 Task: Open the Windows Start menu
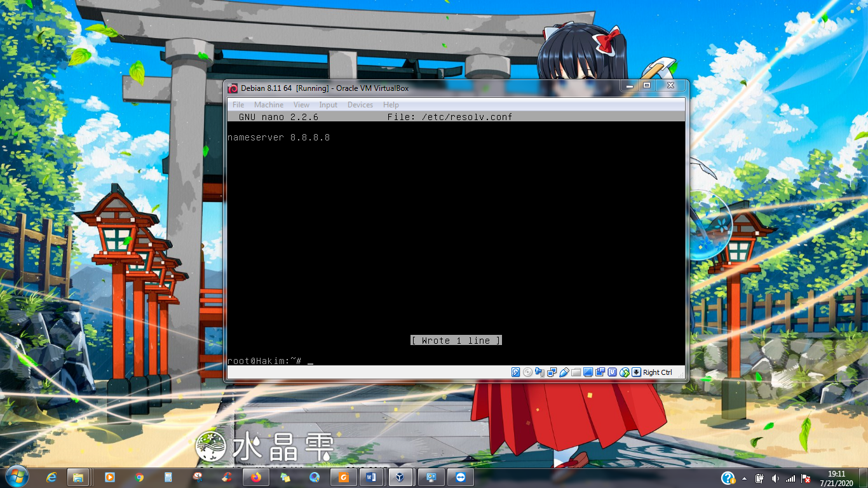[x=17, y=477]
